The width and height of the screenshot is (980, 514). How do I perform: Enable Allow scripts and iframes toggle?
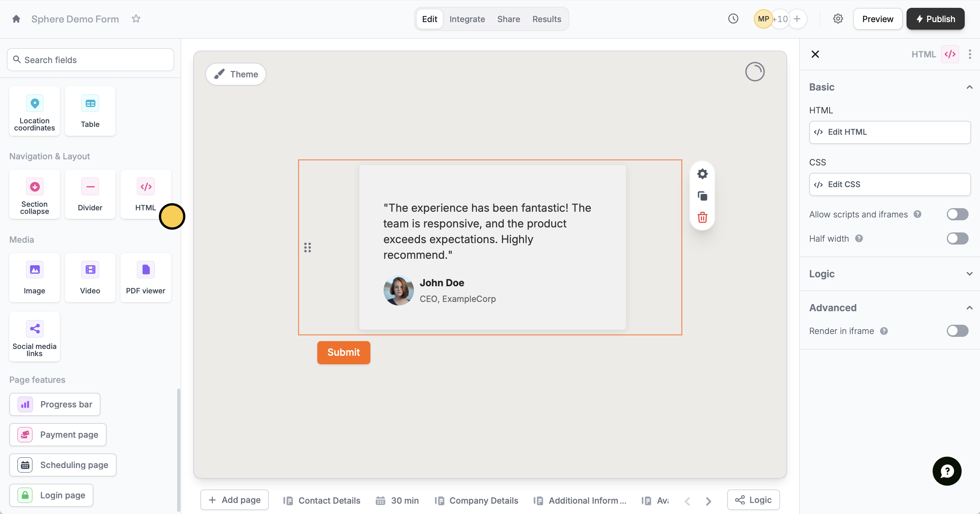957,214
